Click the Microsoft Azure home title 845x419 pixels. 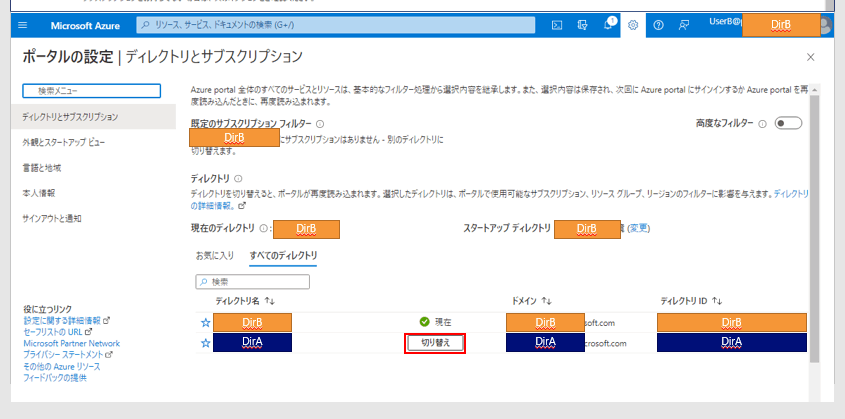[85, 26]
